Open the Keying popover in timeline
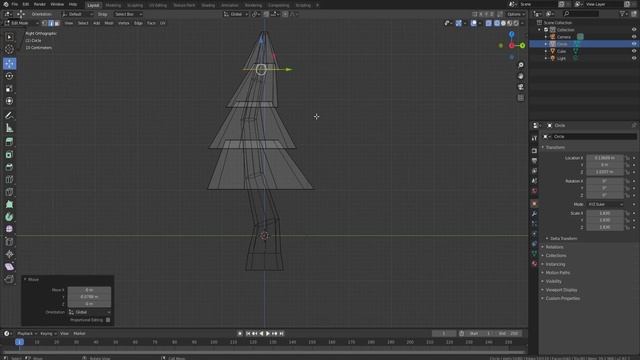The width and height of the screenshot is (640, 360). point(48,333)
